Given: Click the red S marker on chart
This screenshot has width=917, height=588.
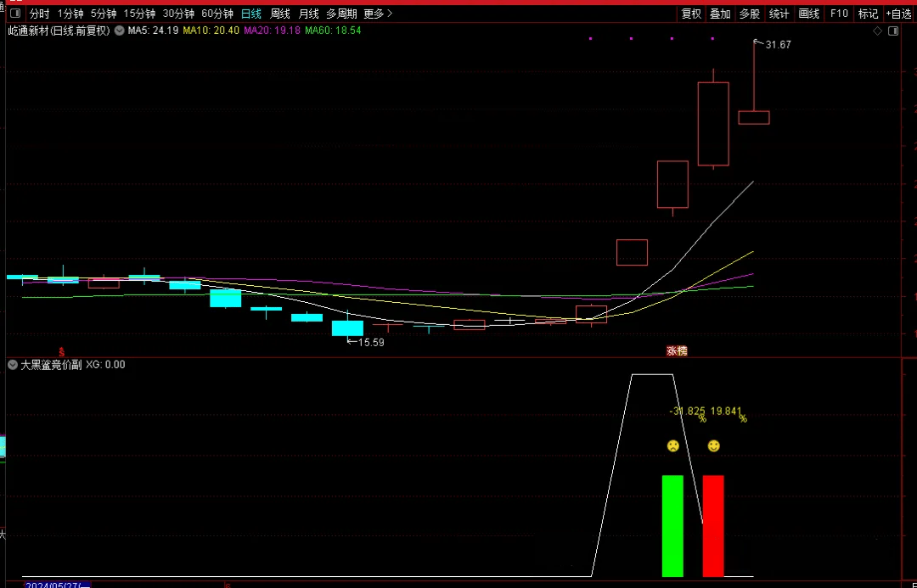Looking at the screenshot, I should pos(61,353).
